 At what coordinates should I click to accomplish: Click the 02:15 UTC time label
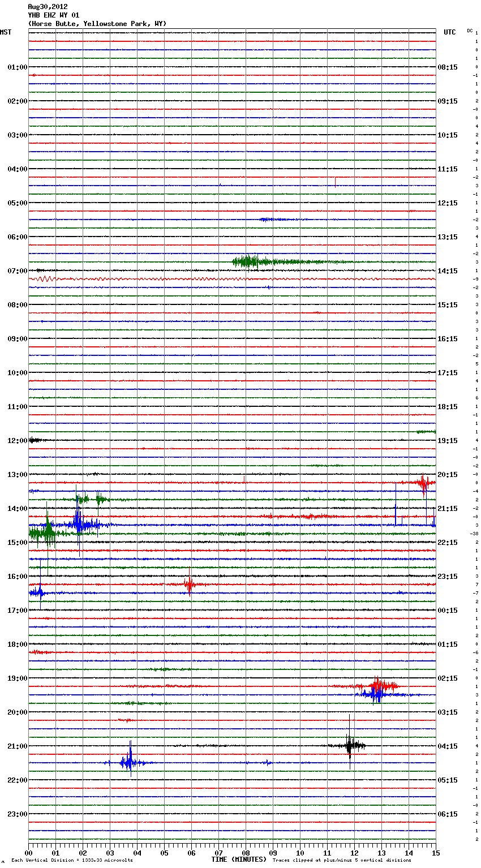pyautogui.click(x=448, y=678)
